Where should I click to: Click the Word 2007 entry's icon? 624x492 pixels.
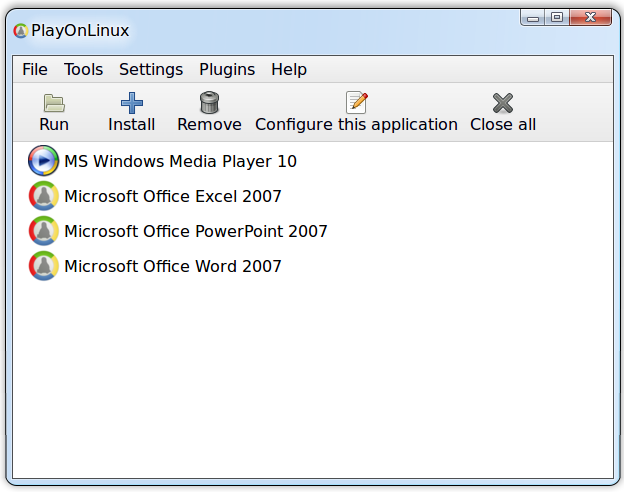(x=43, y=266)
